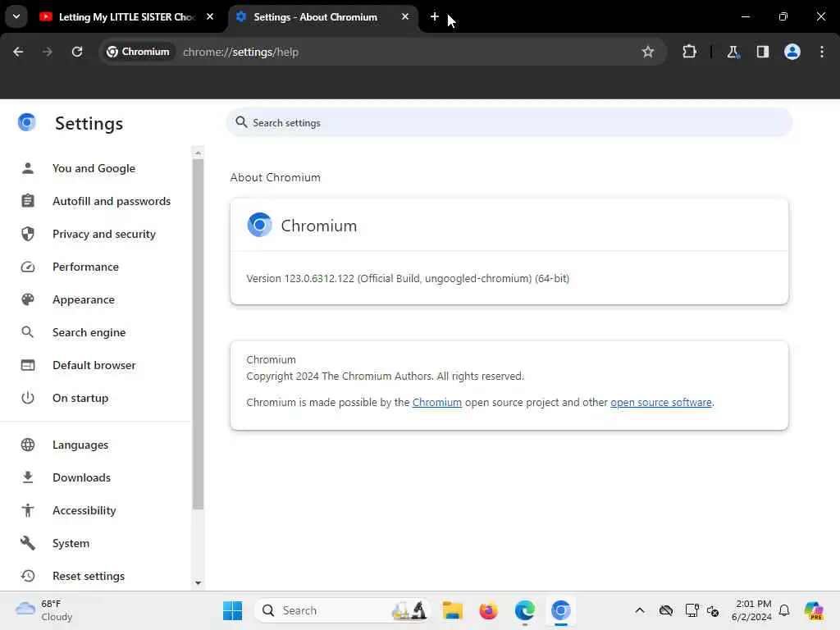Viewport: 840px width, 630px height.
Task: Open On startup settings
Action: coord(94,398)
